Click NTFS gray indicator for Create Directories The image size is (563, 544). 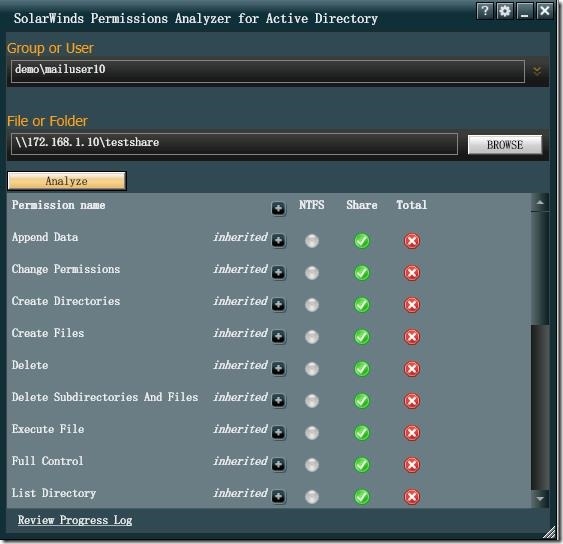[x=312, y=304]
